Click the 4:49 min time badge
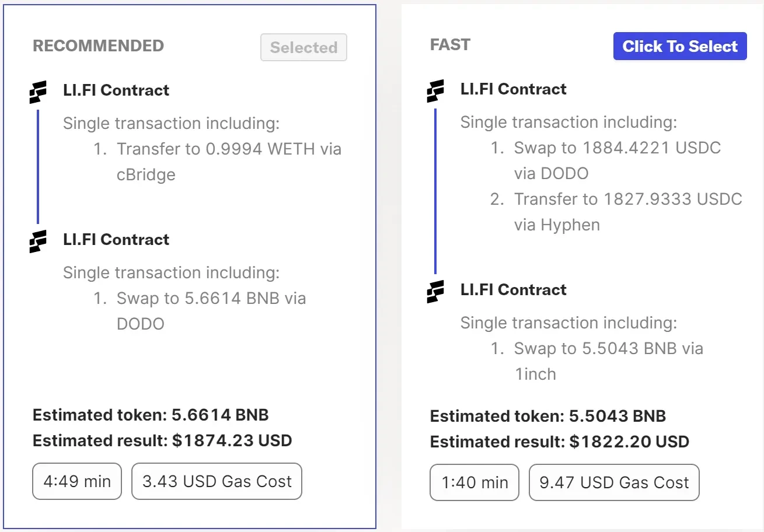Viewport: 764px width, 532px height. 77,481
